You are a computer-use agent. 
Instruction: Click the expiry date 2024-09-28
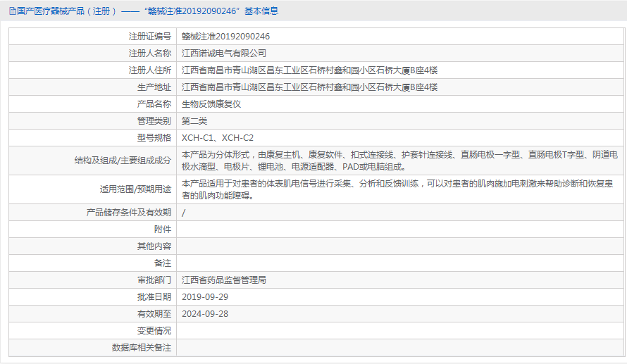(x=205, y=313)
